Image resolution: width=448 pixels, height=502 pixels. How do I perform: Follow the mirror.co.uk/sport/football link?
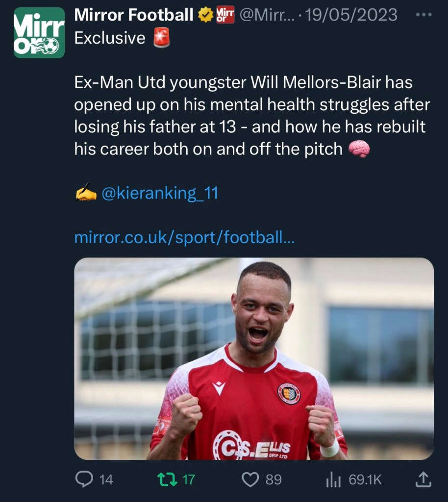184,238
